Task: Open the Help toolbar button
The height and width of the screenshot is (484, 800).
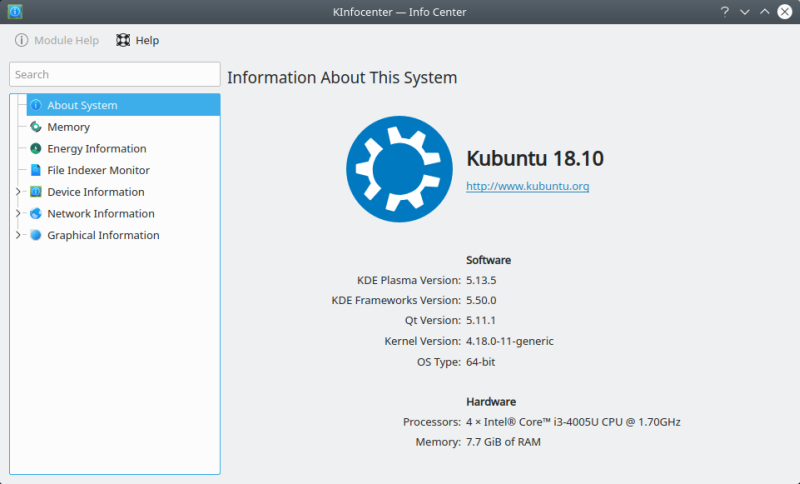Action: [138, 40]
